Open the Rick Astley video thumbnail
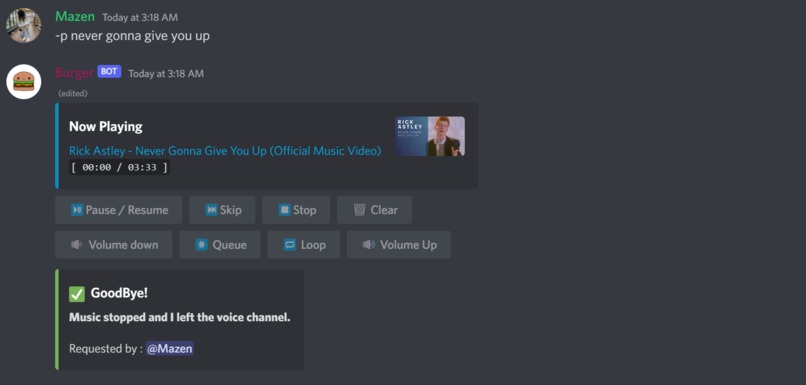 click(x=430, y=136)
